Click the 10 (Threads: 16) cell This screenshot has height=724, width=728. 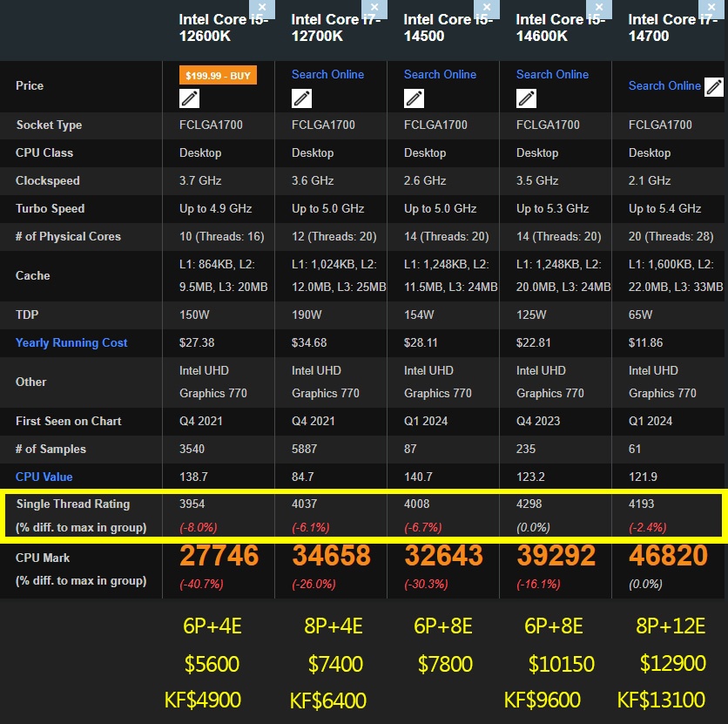[x=222, y=236]
